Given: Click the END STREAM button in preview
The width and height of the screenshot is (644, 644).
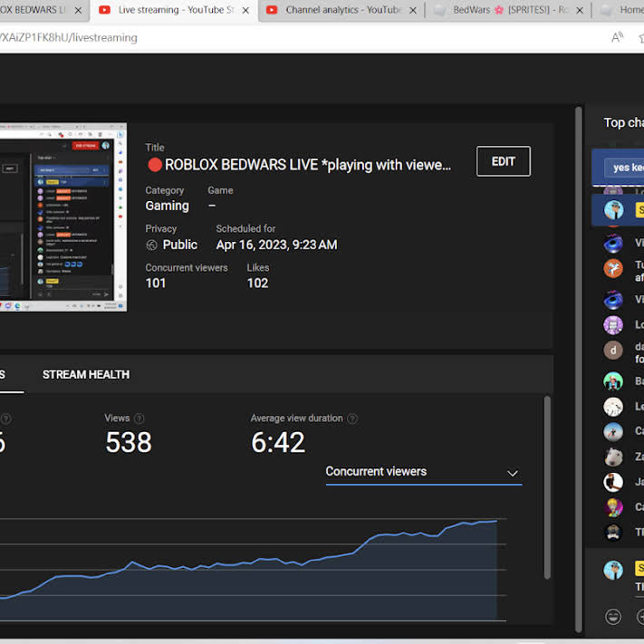Looking at the screenshot, I should [85, 145].
